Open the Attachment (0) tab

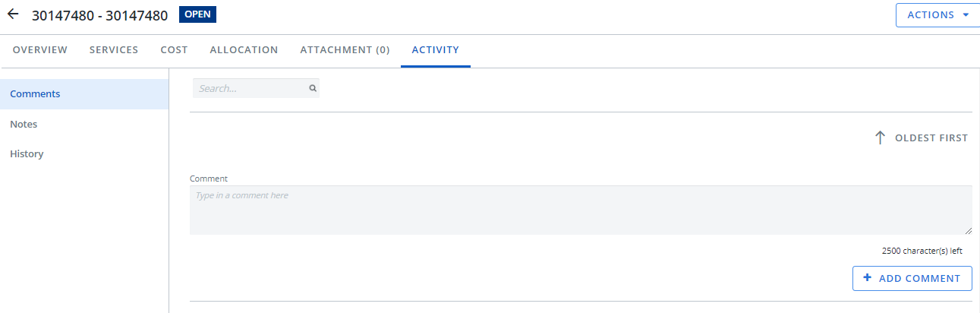pos(345,50)
